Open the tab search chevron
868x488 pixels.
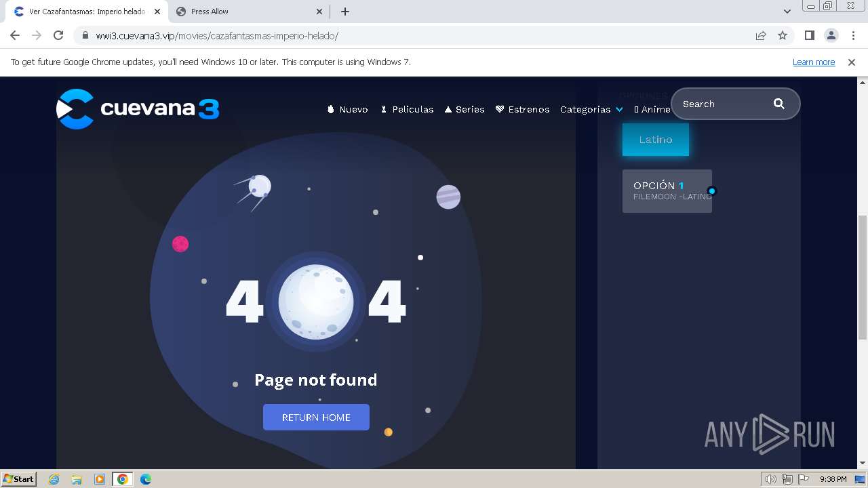click(787, 12)
